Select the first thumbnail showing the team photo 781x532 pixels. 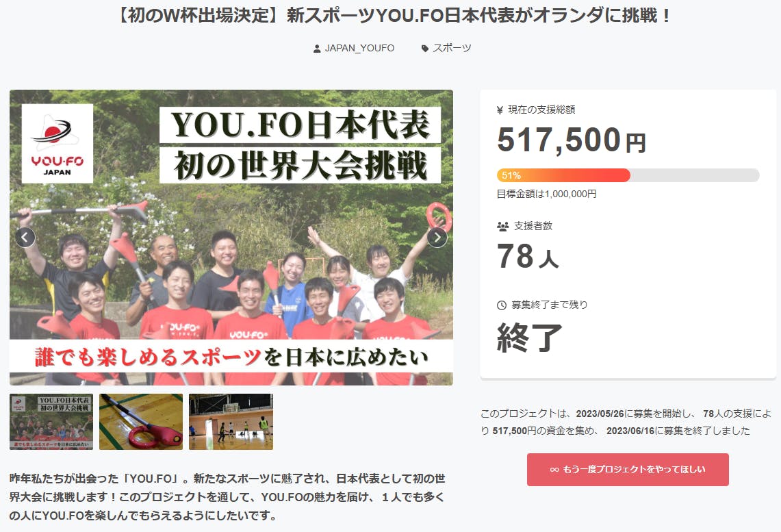51,422
